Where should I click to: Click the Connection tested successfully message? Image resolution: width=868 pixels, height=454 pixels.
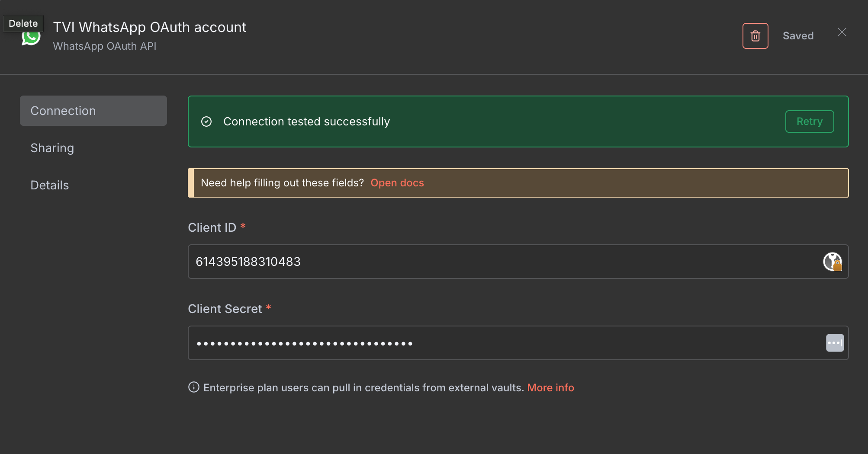(x=306, y=121)
